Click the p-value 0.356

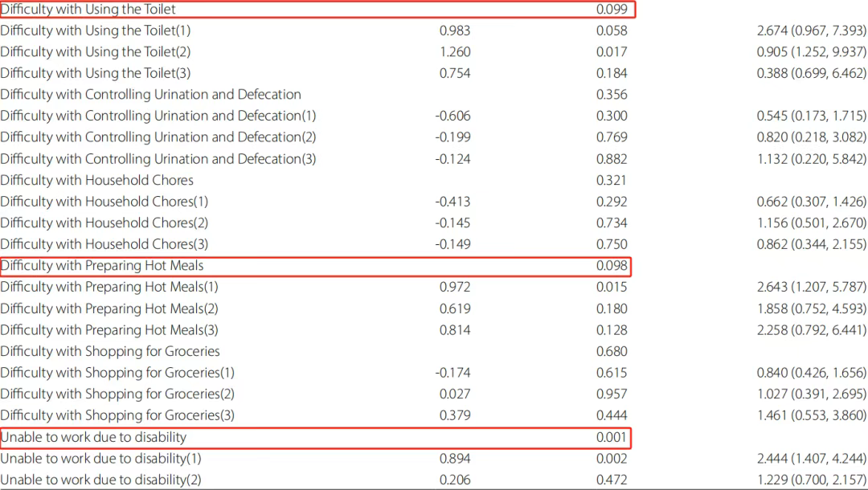(x=612, y=95)
